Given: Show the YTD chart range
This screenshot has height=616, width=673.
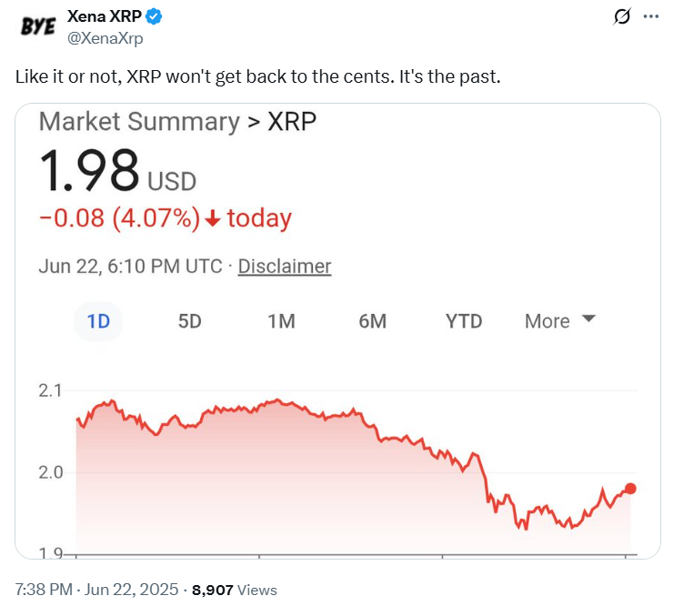Looking at the screenshot, I should click(x=464, y=321).
